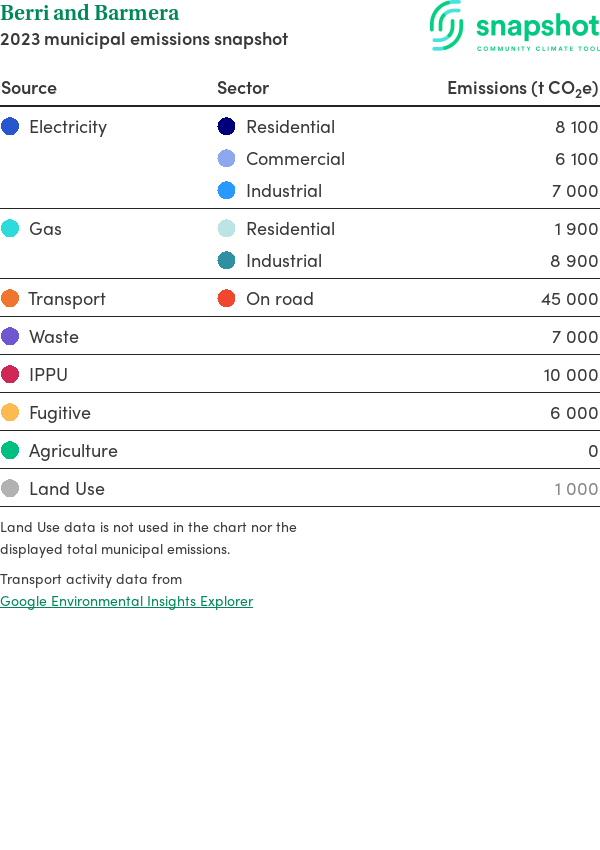Image resolution: width=600 pixels, height=850 pixels.
Task: Click the cyan Gas source dot
Action: tap(10, 229)
